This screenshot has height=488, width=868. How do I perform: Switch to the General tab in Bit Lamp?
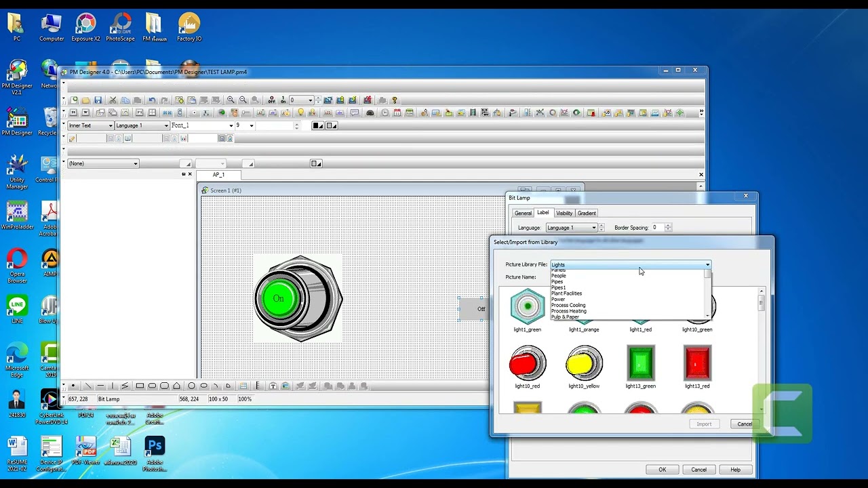[523, 213]
